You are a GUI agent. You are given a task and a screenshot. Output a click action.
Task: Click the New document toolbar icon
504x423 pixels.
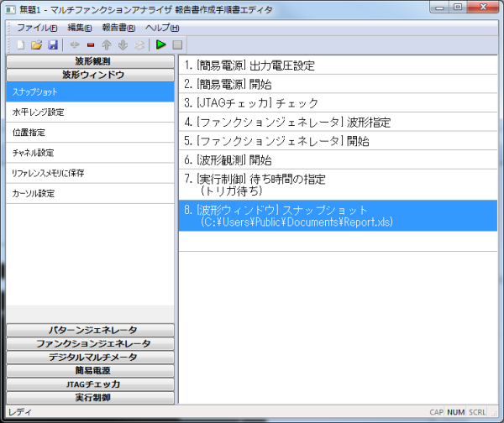click(21, 45)
